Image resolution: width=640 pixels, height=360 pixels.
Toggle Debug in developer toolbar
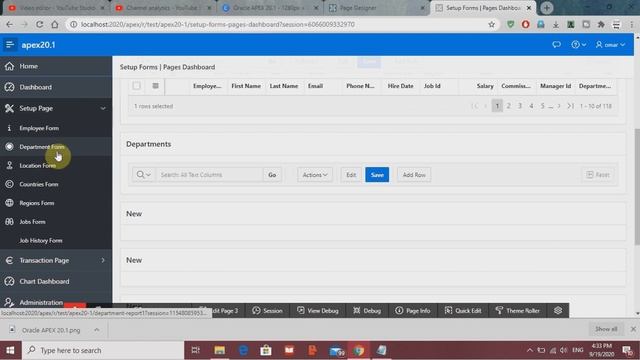(x=367, y=311)
